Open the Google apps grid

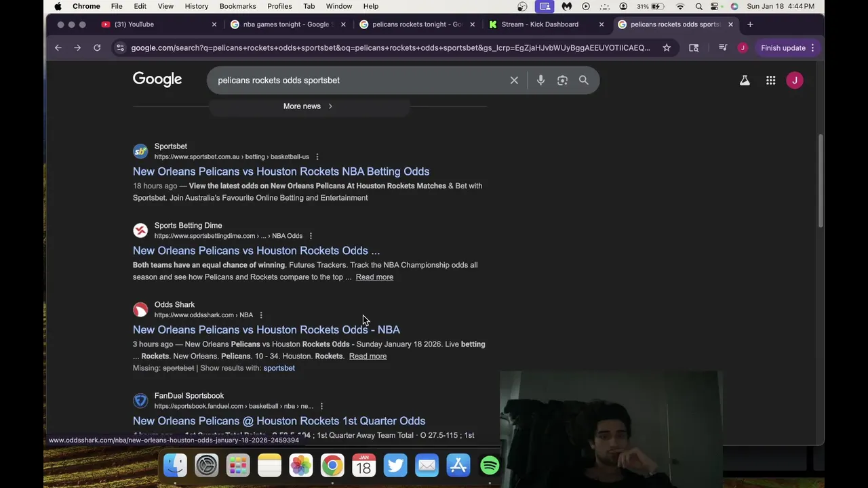pos(770,81)
